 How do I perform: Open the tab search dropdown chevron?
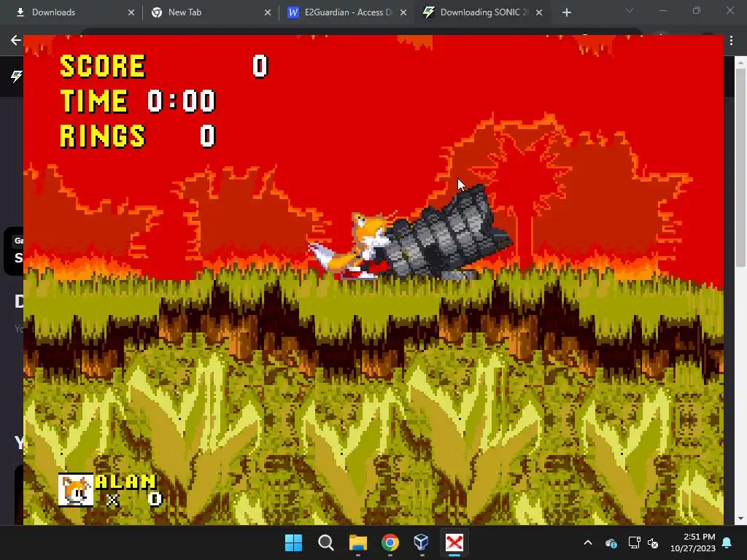630,10
